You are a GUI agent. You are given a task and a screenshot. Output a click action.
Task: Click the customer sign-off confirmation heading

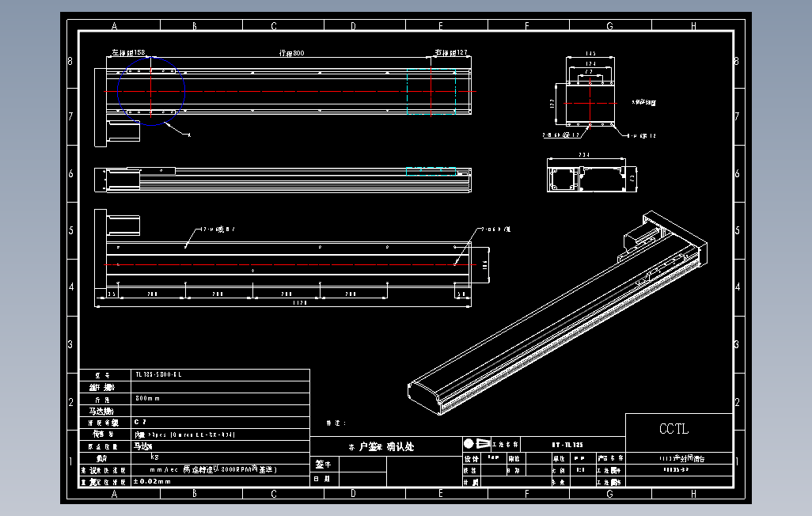381,446
